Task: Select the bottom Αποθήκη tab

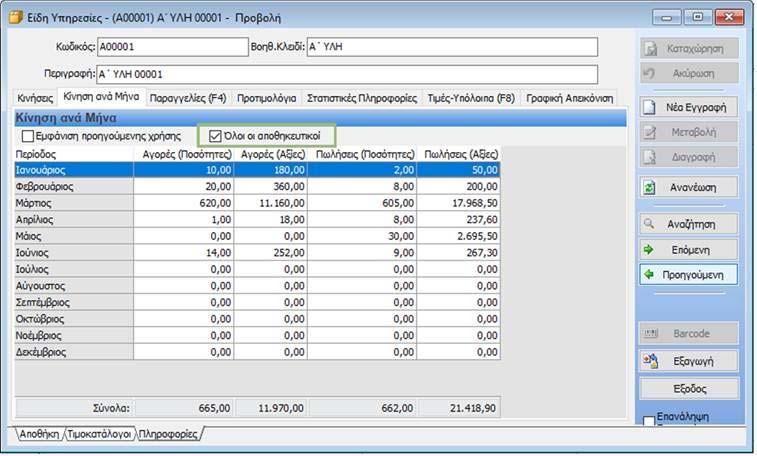Action: coord(39,434)
